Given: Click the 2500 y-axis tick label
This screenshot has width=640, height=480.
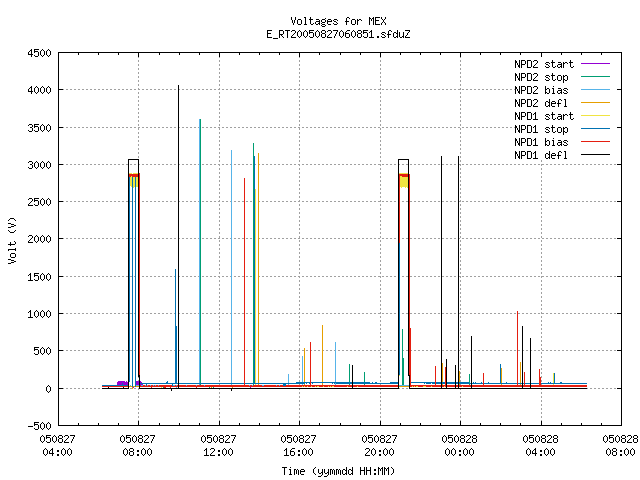Looking at the screenshot, I should [40, 202].
